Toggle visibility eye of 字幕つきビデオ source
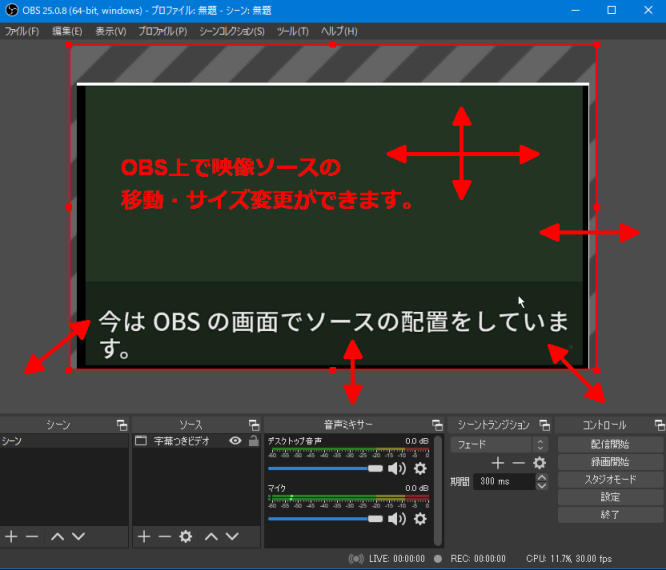This screenshot has height=570, width=666. 235,440
